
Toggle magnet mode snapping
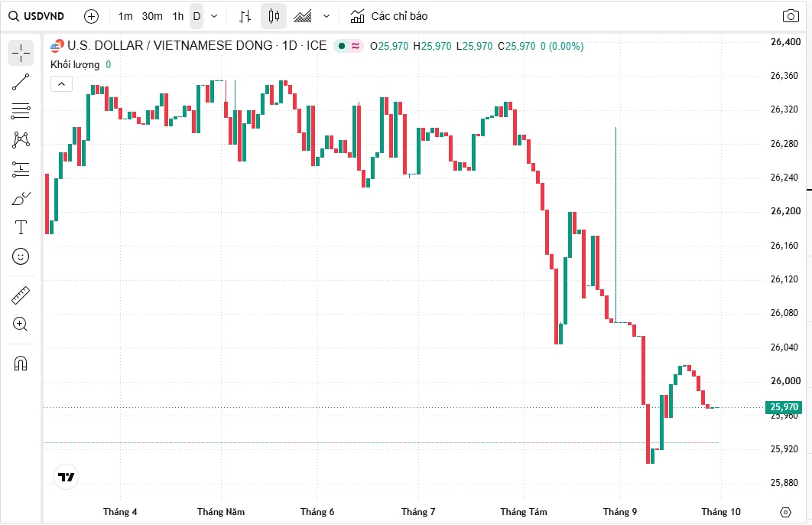(21, 364)
